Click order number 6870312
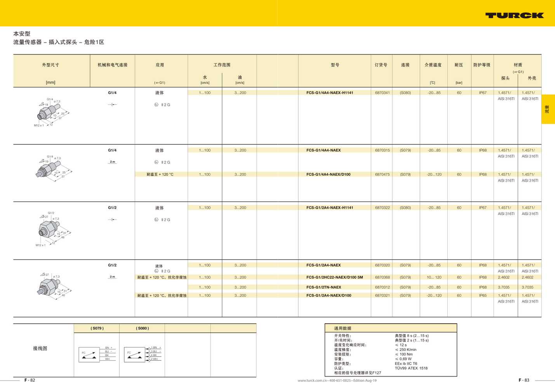This screenshot has width=555, height=392. tap(383, 287)
